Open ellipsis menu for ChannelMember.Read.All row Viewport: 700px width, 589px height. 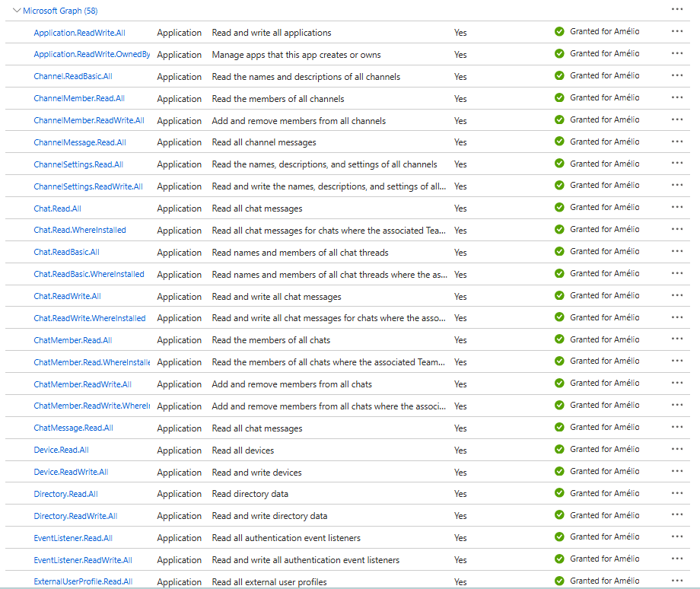click(x=676, y=97)
